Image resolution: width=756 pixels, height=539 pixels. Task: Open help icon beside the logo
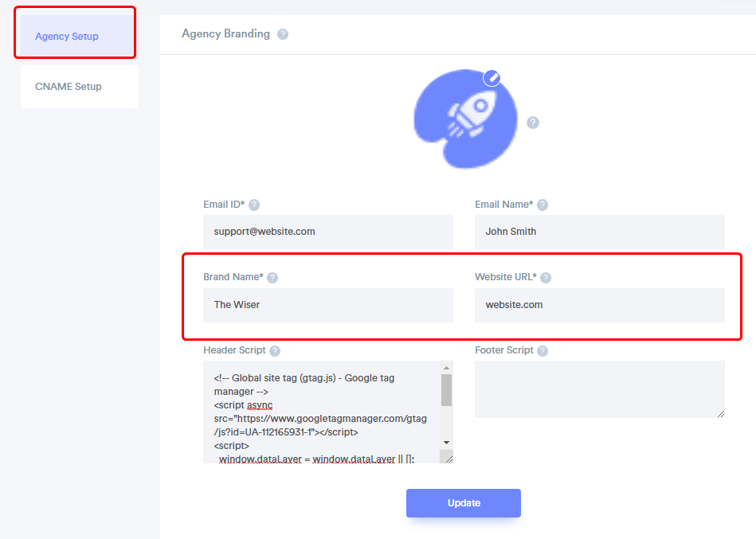coord(533,123)
